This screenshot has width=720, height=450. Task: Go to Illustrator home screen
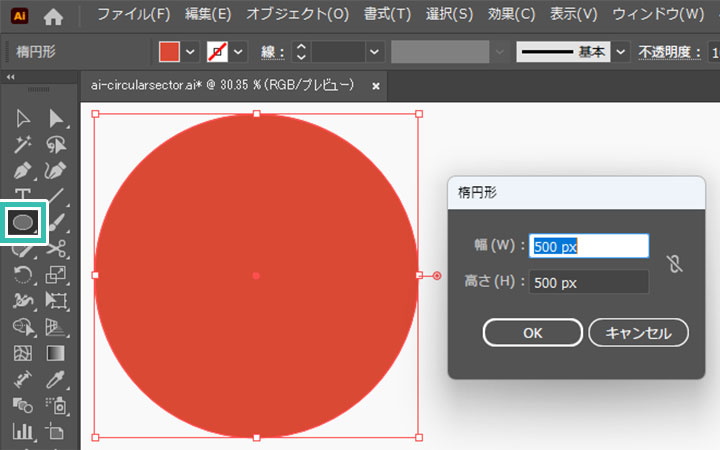[x=53, y=15]
